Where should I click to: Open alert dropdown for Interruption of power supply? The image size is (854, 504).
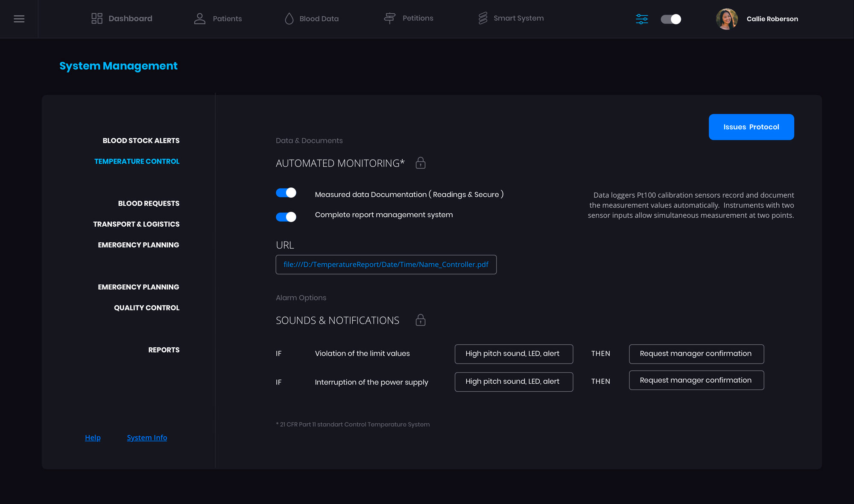tap(514, 382)
